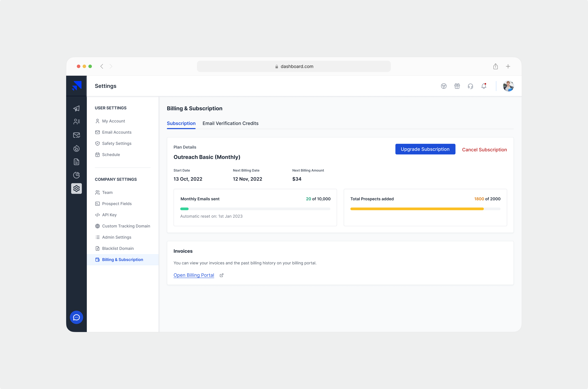This screenshot has width=588, height=389.
Task: Click the profile avatar picture
Action: [x=508, y=86]
